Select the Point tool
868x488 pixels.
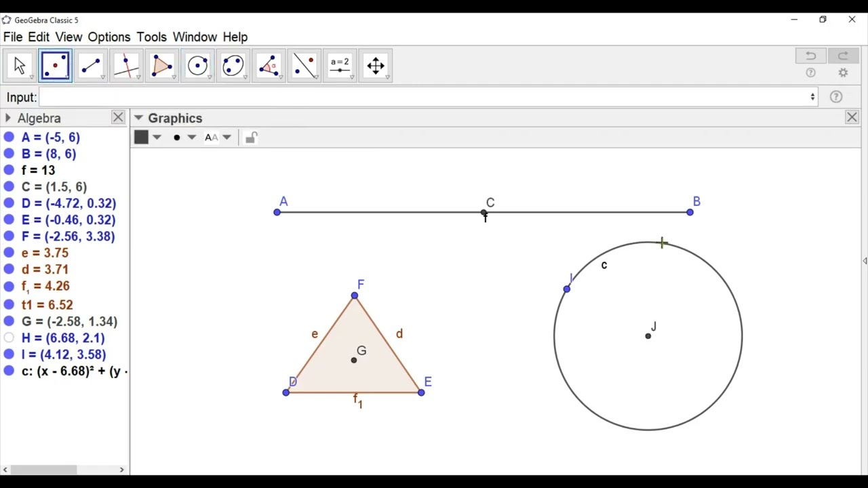click(x=56, y=66)
